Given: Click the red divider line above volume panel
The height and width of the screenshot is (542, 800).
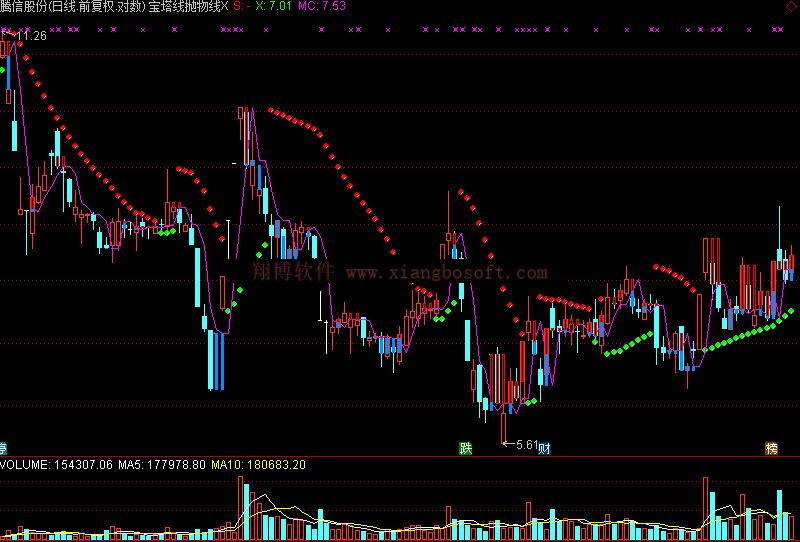Looking at the screenshot, I should pyautogui.click(x=400, y=457).
